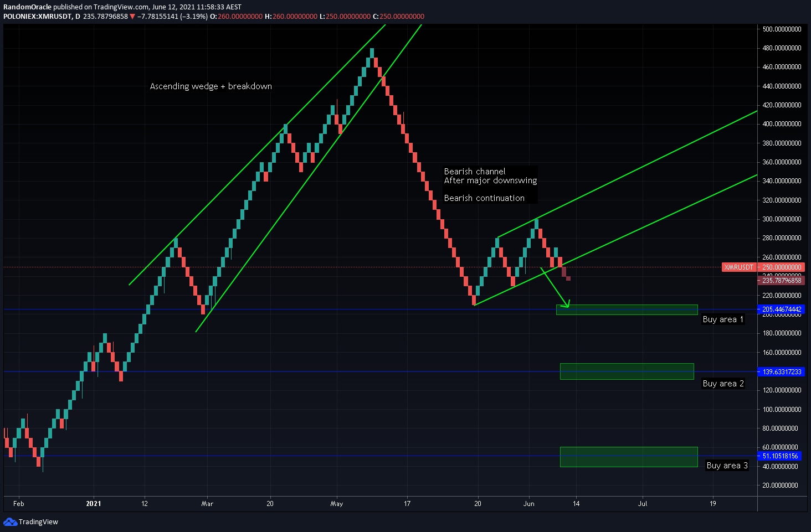Viewport: 811px width, 532px height.
Task: Click the C:250.00000000 close value
Action: point(399,17)
